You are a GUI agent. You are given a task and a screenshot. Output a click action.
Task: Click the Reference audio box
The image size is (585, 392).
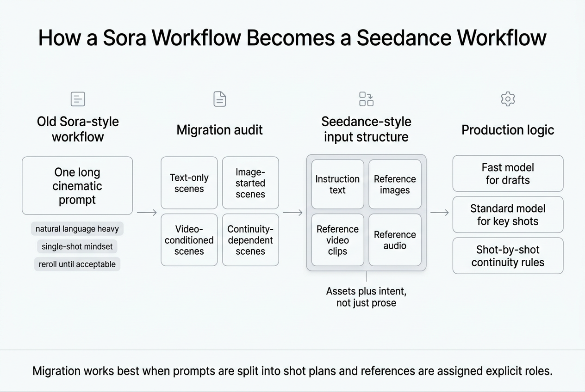[395, 240]
